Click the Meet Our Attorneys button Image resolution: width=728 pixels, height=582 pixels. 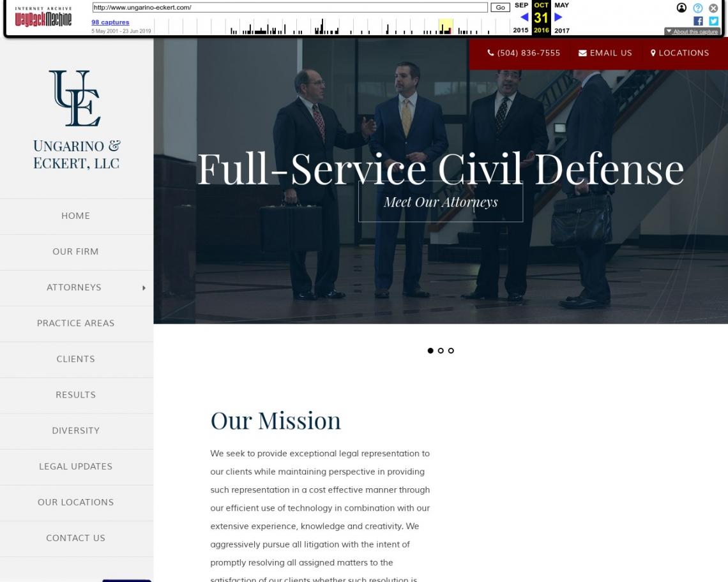(x=441, y=202)
